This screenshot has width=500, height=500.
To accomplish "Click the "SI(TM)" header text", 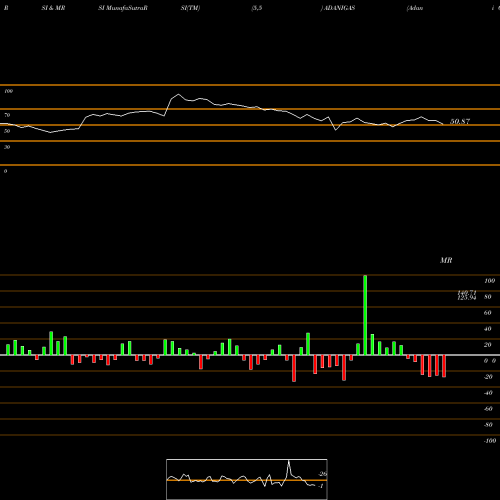I will (190, 8).
